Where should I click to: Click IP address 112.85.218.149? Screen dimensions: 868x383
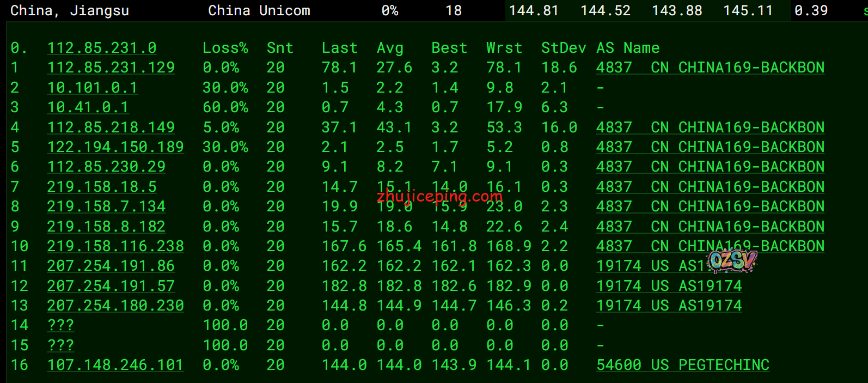111,127
